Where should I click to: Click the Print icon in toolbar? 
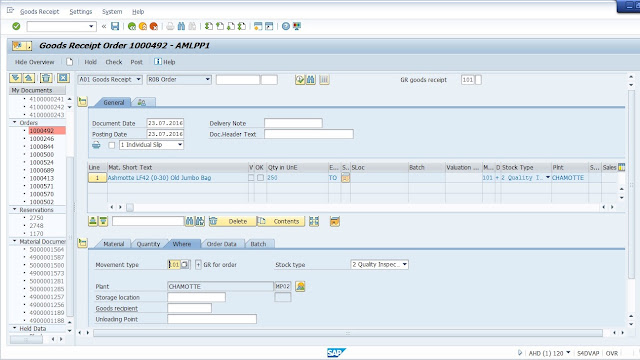[170, 26]
